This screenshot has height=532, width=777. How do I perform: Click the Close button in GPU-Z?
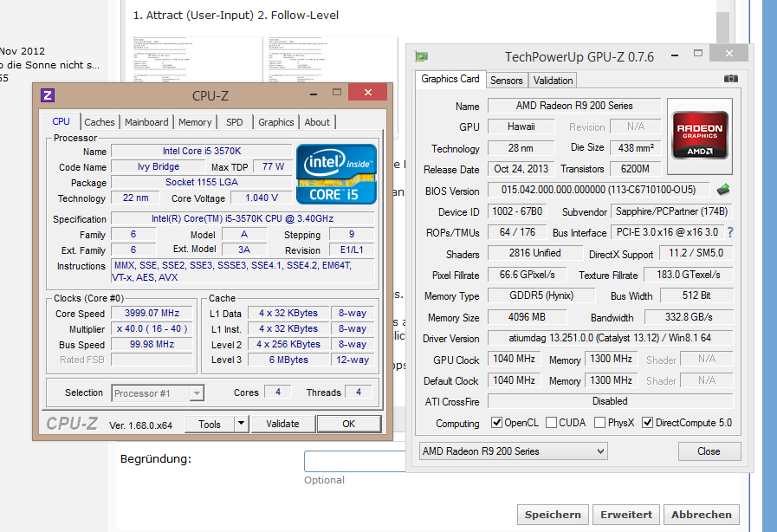[709, 451]
